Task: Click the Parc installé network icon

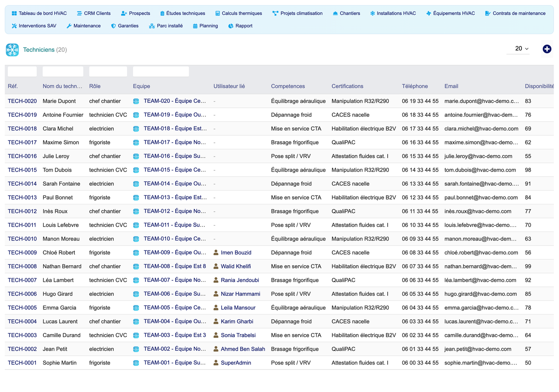Action: (x=152, y=26)
